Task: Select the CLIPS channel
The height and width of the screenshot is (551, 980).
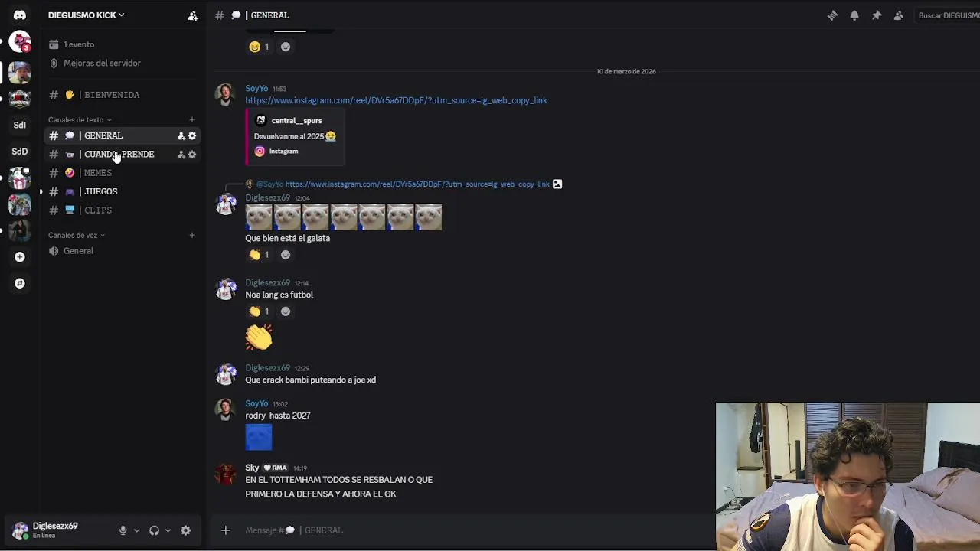Action: click(122, 210)
